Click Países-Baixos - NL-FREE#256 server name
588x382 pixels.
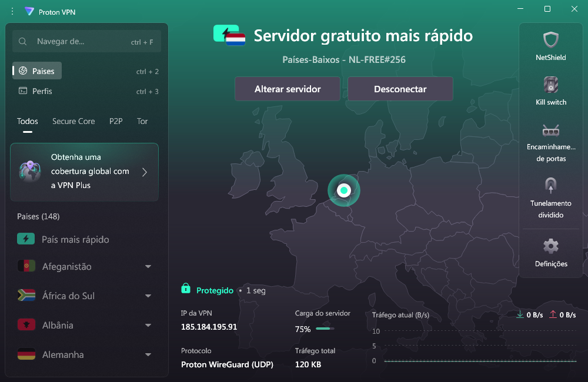click(x=344, y=59)
